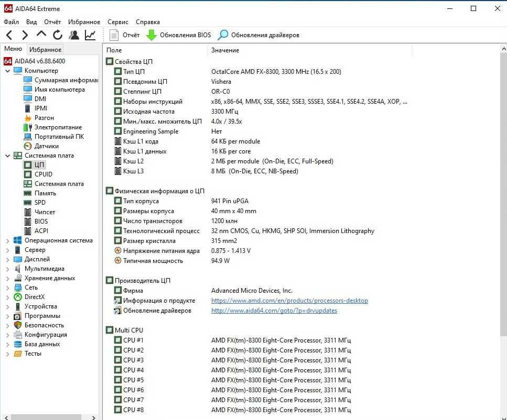Select the Тип ЦП row
Viewport: 507px width, 420px height.
click(226, 71)
